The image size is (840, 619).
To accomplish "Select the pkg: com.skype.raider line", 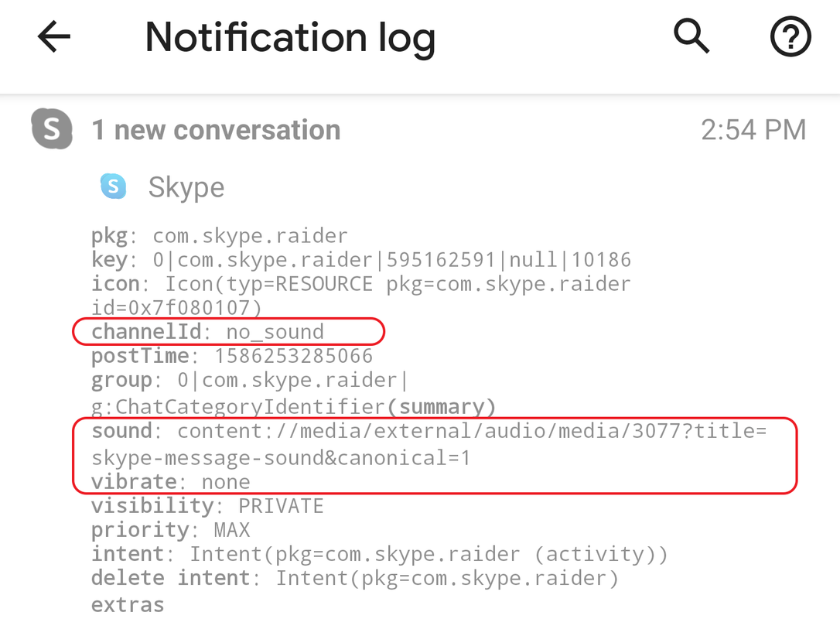I will click(x=220, y=236).
